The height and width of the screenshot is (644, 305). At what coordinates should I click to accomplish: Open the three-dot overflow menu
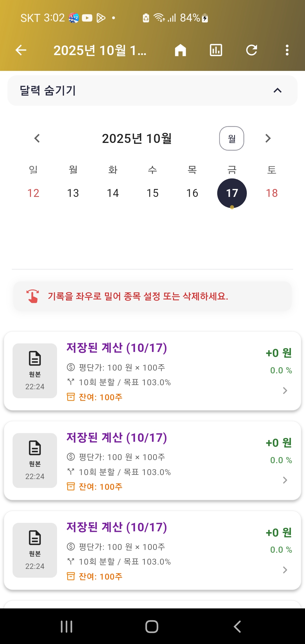pos(287,50)
